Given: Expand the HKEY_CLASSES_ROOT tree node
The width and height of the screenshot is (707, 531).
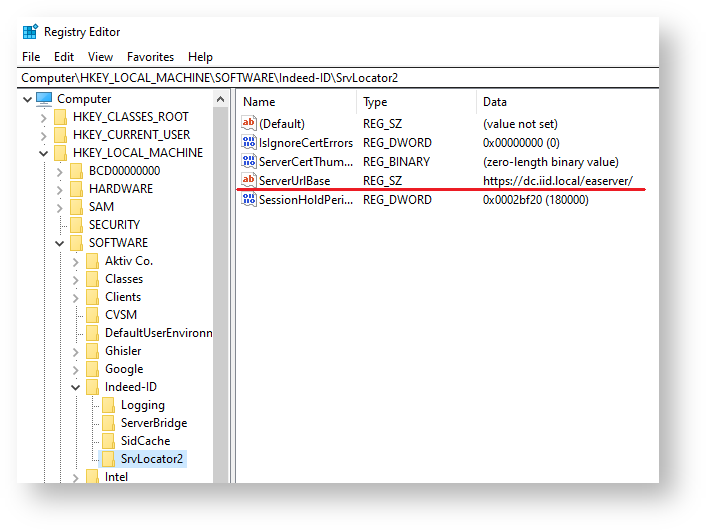Looking at the screenshot, I should [43, 117].
